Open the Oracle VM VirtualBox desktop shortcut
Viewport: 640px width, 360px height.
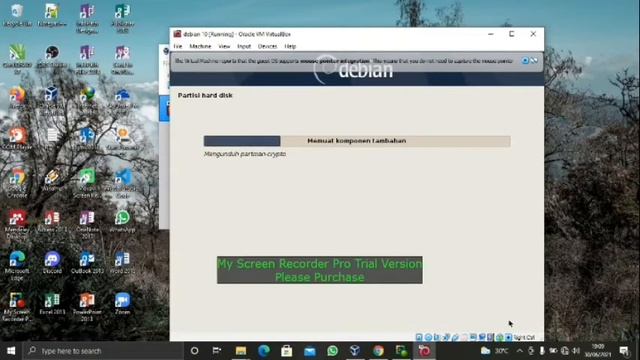coord(52,99)
